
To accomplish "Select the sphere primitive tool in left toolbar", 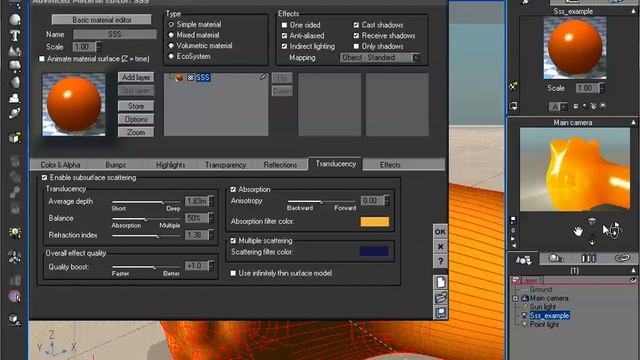I will tap(15, 19).
